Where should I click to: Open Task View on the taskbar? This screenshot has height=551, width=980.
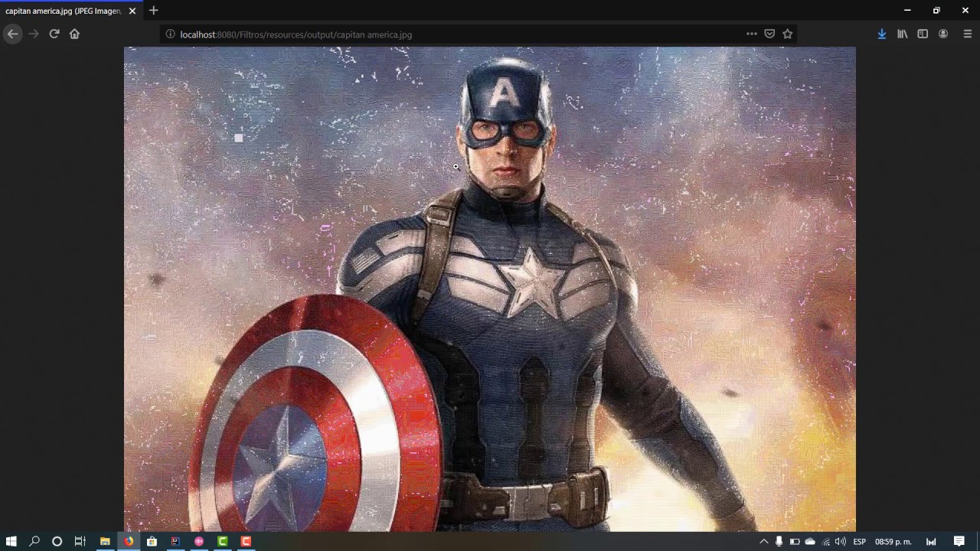pyautogui.click(x=80, y=541)
